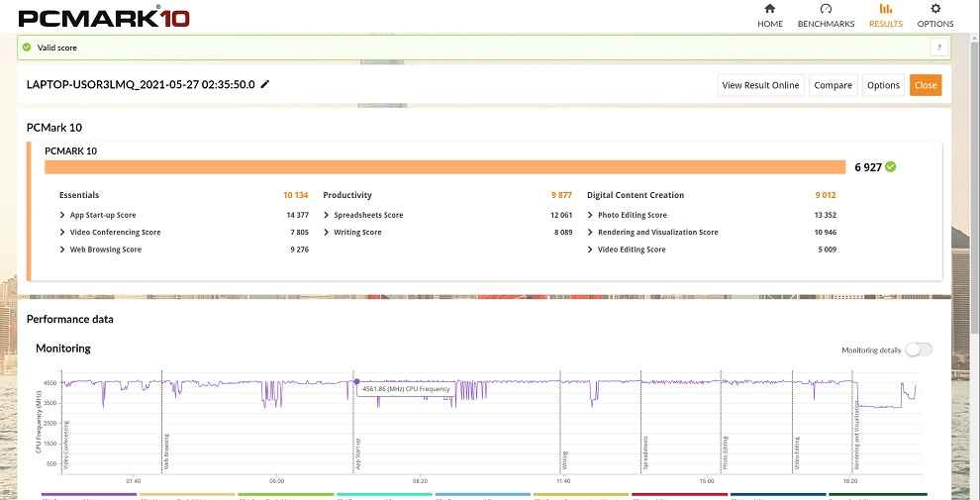Click the purple legend bar under chart
This screenshot has height=500, width=980.
tap(89, 494)
